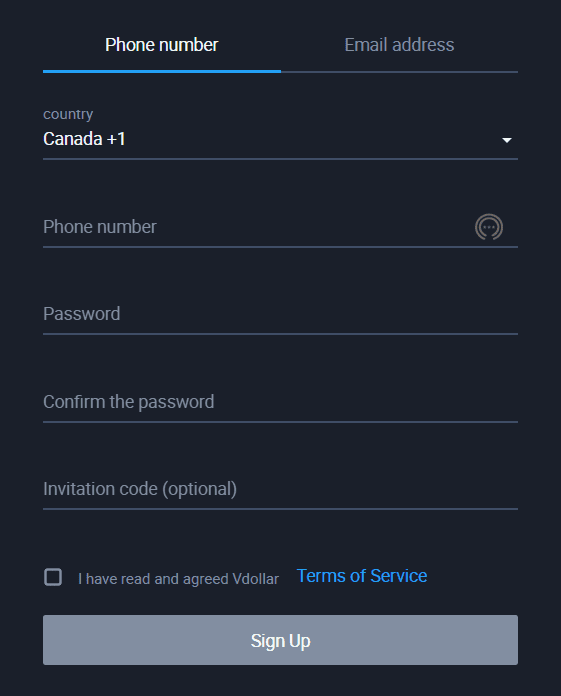This screenshot has height=696, width=561.
Task: Open the Terms of Service link
Action: coord(362,576)
